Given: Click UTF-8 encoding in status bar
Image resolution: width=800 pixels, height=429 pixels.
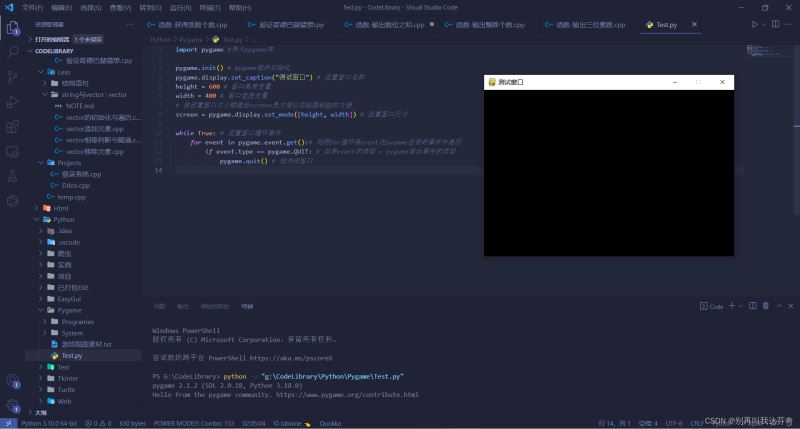Looking at the screenshot, I should (674, 423).
